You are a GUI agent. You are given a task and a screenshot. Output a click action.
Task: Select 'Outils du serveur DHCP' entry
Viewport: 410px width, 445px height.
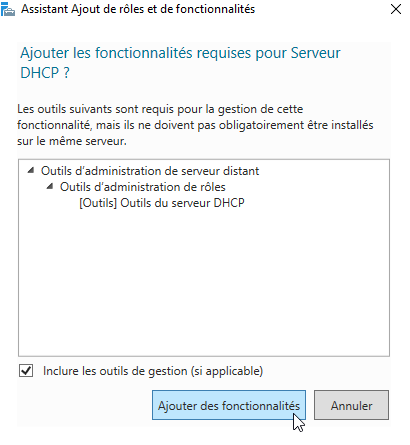[162, 203]
